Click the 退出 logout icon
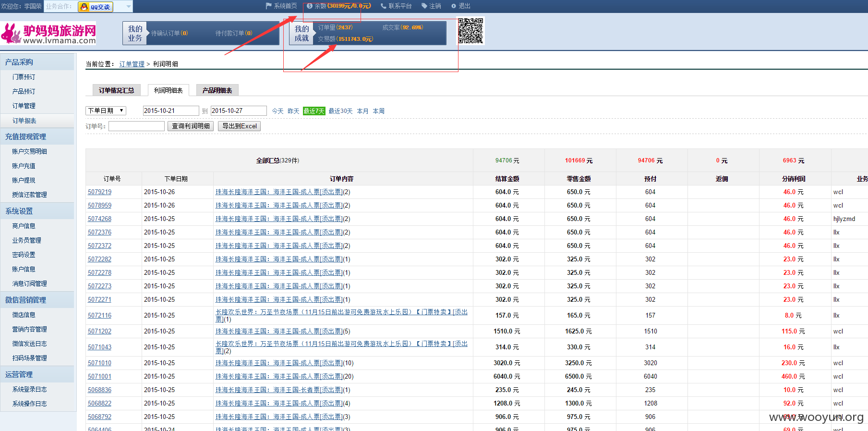The height and width of the screenshot is (431, 868). (454, 6)
